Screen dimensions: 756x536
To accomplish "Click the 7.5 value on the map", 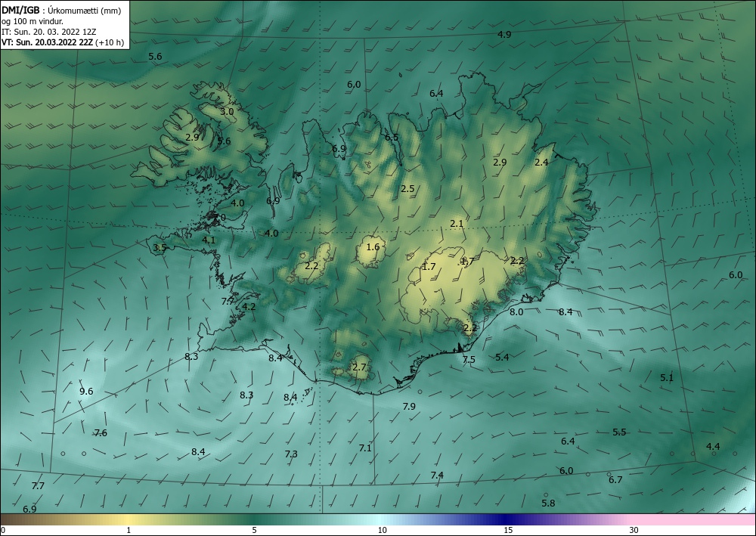I will tap(469, 360).
